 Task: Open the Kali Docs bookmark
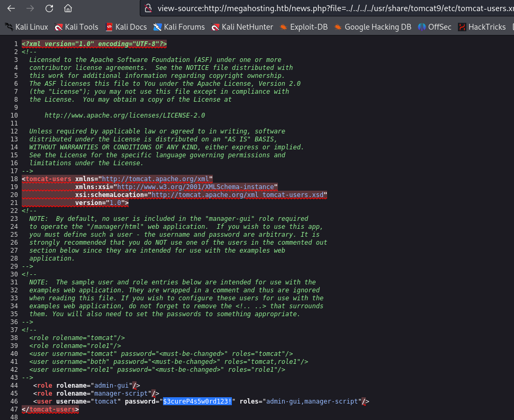[x=126, y=27]
